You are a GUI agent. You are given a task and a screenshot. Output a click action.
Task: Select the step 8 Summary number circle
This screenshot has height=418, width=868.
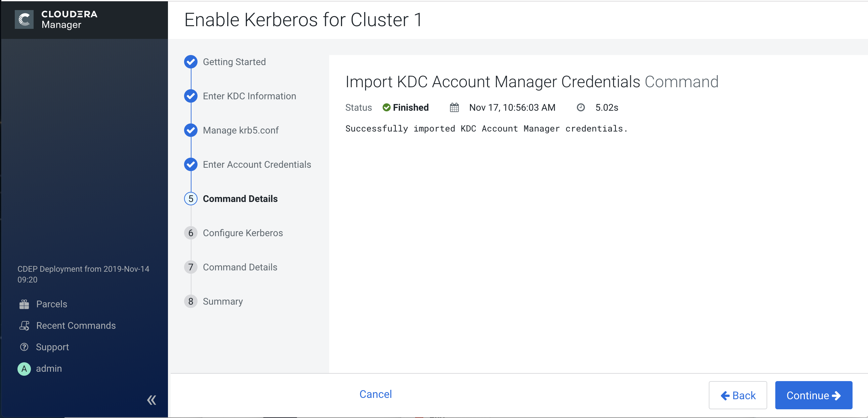pos(191,301)
